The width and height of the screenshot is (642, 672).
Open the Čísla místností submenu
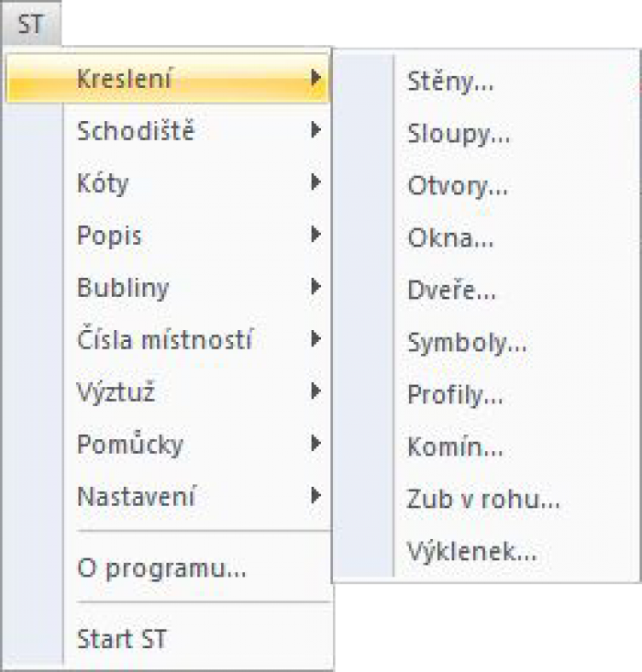[164, 340]
